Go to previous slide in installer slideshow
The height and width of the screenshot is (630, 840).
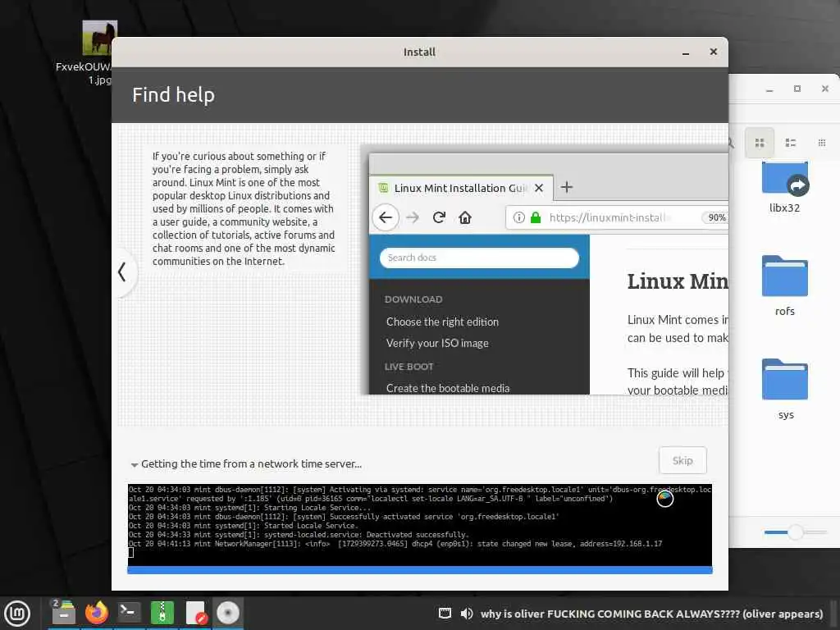[123, 272]
